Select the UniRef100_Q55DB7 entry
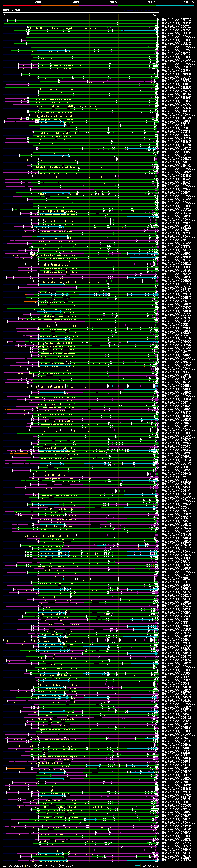Image resolution: width=197 pixels, height=868 pixels. [x=177, y=328]
